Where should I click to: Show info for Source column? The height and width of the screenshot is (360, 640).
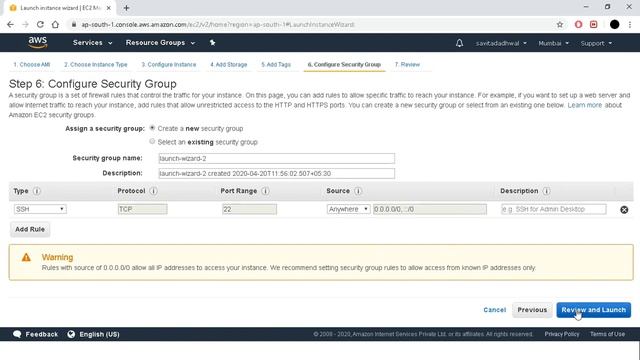click(358, 191)
